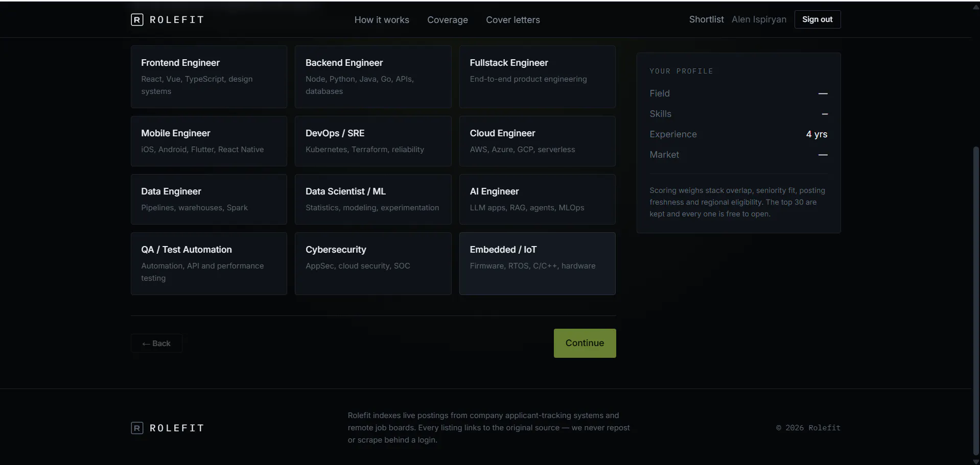
Task: Select the Frontend Engineer card
Action: (209, 77)
